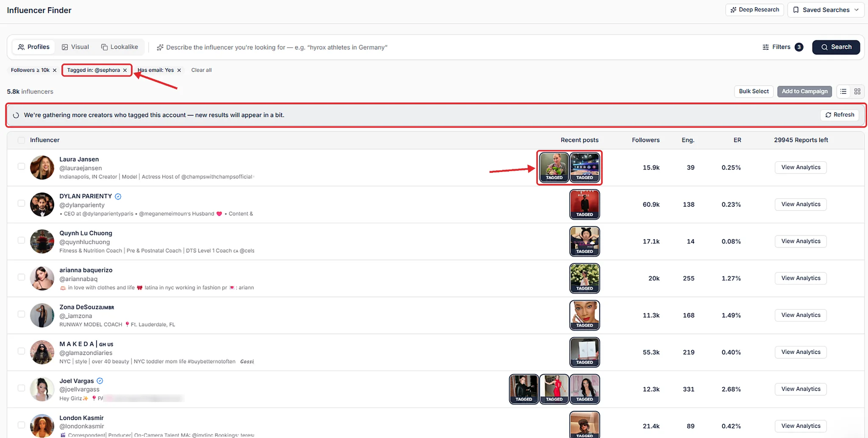The width and height of the screenshot is (868, 438).
Task: Select Zona DeSouza's row checkbox
Action: point(21,314)
